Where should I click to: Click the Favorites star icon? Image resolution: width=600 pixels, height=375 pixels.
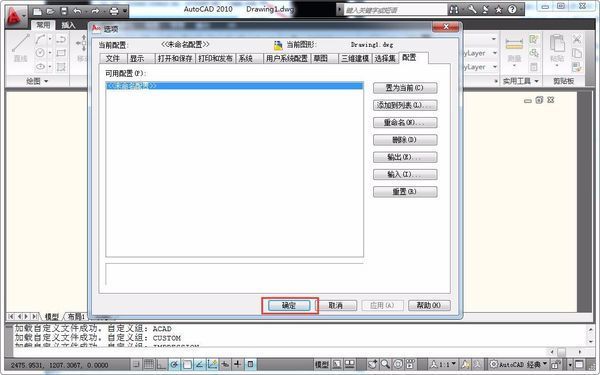[x=499, y=10]
